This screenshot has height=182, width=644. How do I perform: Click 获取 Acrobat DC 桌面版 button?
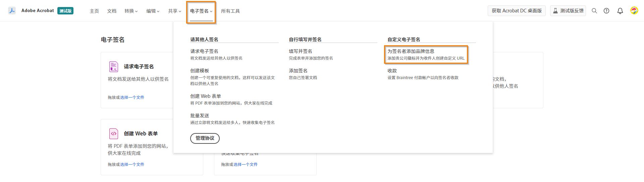517,11
